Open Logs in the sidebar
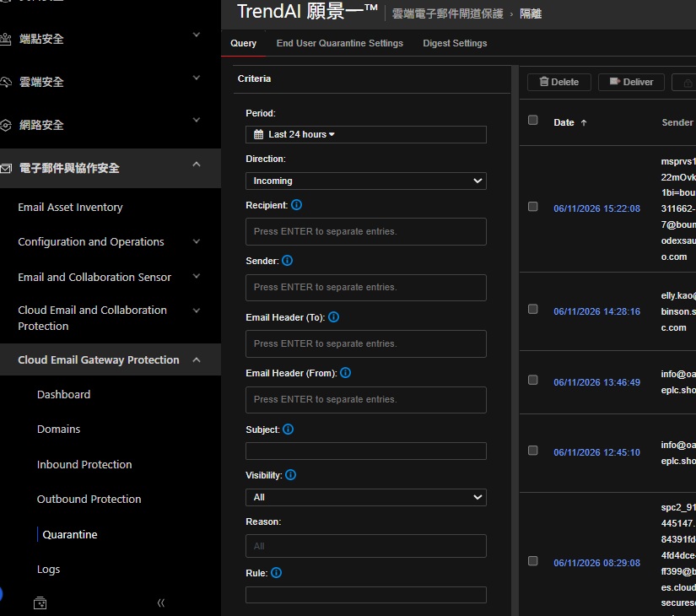Screen dimensions: 696x616 click(x=48, y=570)
